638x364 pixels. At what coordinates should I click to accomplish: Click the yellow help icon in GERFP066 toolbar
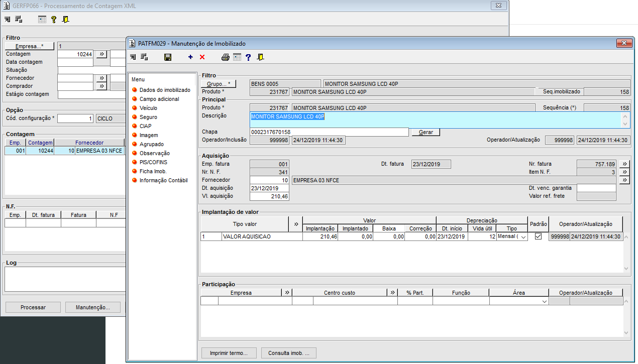(x=54, y=20)
